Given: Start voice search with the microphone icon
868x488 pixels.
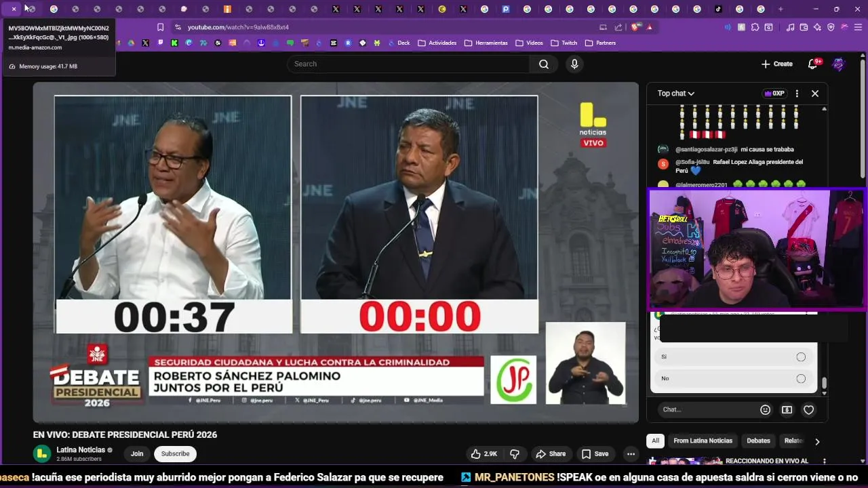Looking at the screenshot, I should tap(574, 64).
